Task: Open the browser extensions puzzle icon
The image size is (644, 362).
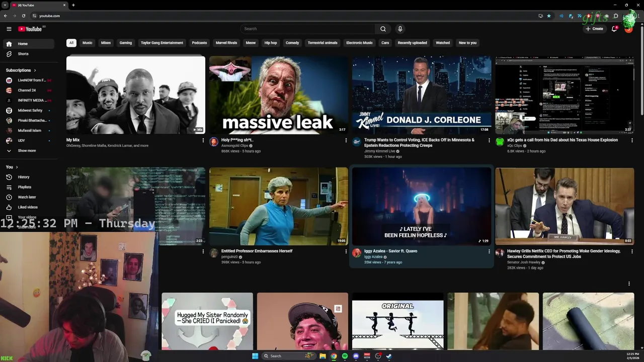Action: pos(616,16)
